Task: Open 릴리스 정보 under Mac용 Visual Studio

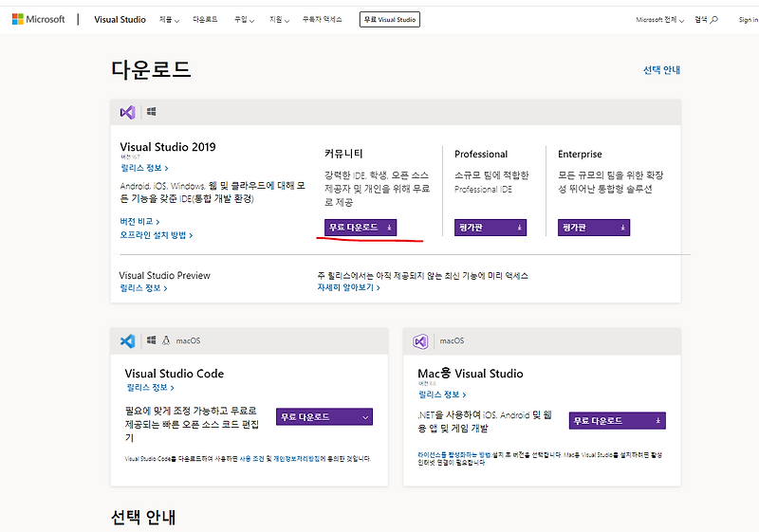Action: [x=442, y=394]
